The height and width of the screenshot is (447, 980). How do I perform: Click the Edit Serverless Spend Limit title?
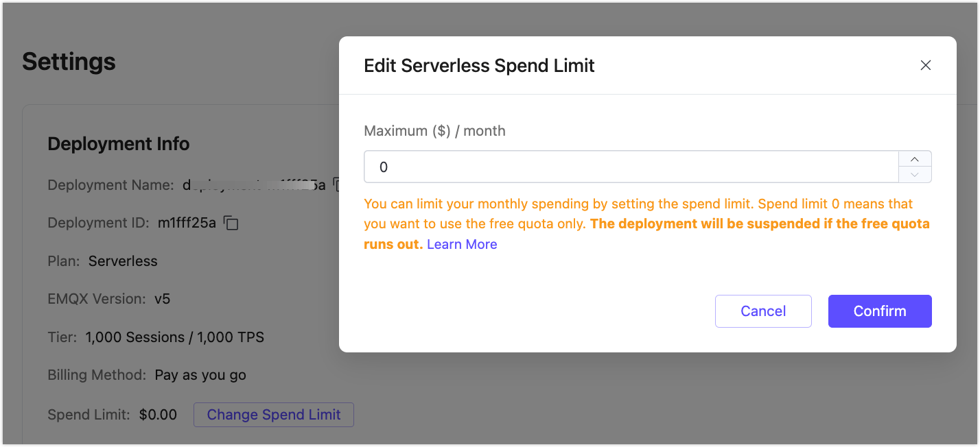479,65
